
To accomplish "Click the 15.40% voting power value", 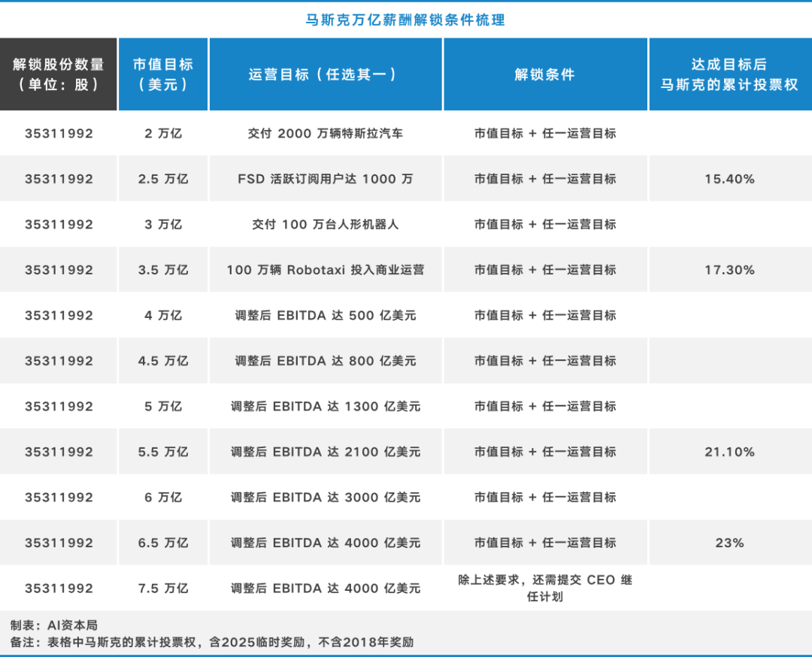I will click(729, 179).
